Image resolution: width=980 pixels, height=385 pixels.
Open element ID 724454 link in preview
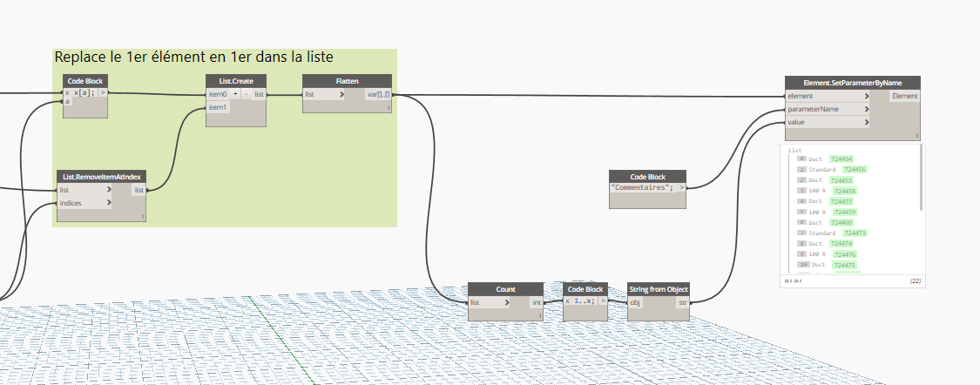tap(841, 159)
